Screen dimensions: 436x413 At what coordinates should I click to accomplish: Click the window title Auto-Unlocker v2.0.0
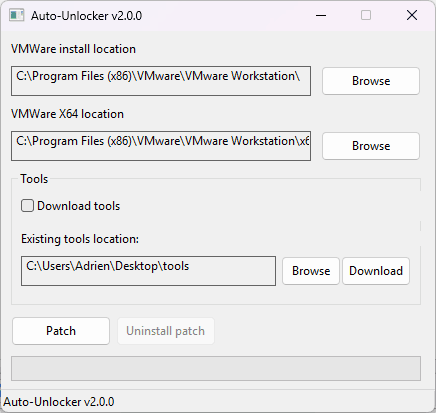[x=87, y=16]
